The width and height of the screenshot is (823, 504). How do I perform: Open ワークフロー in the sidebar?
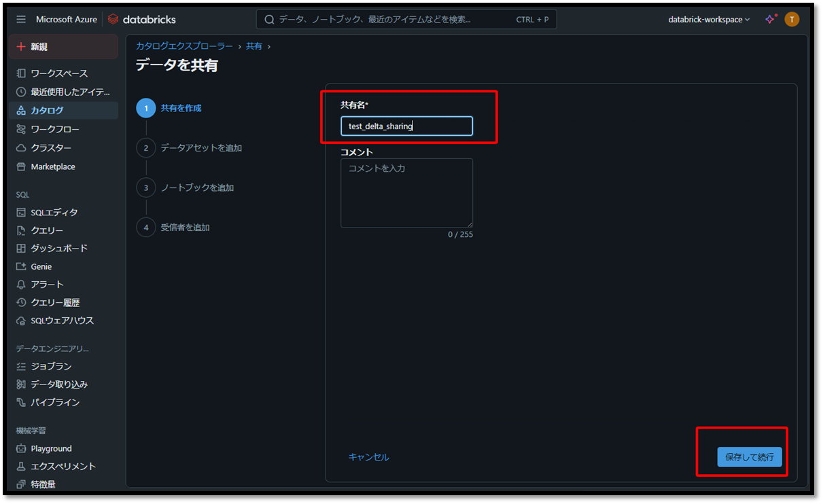[x=64, y=129]
